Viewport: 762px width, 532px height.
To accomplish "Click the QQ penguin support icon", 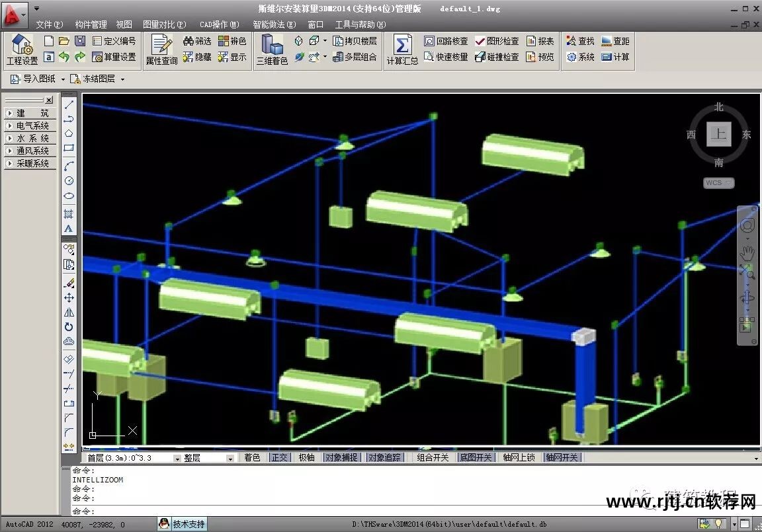I will coord(164,524).
